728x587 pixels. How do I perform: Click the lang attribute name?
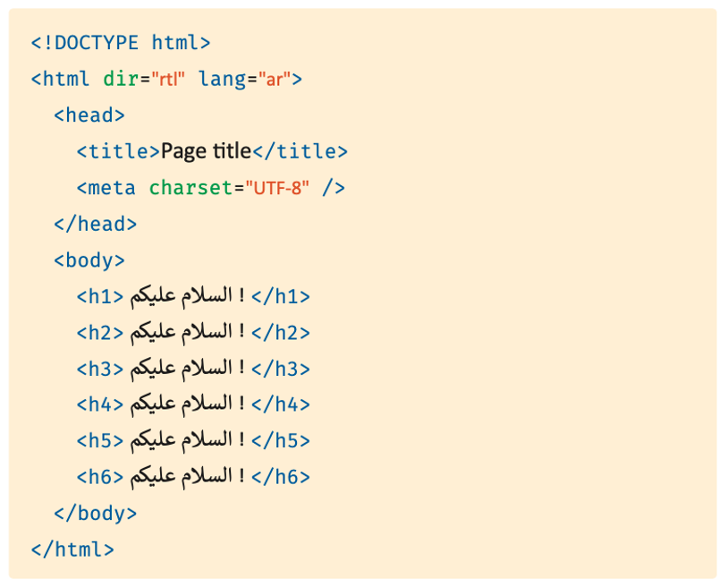point(223,80)
